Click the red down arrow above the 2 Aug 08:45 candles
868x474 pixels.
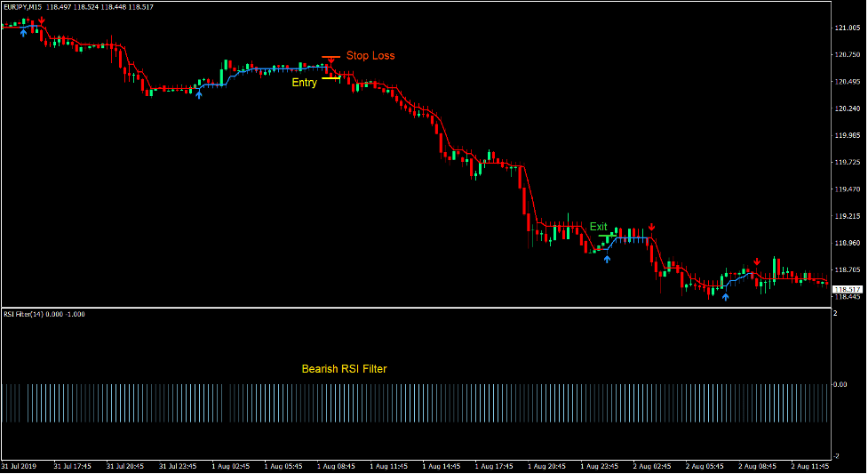click(757, 261)
